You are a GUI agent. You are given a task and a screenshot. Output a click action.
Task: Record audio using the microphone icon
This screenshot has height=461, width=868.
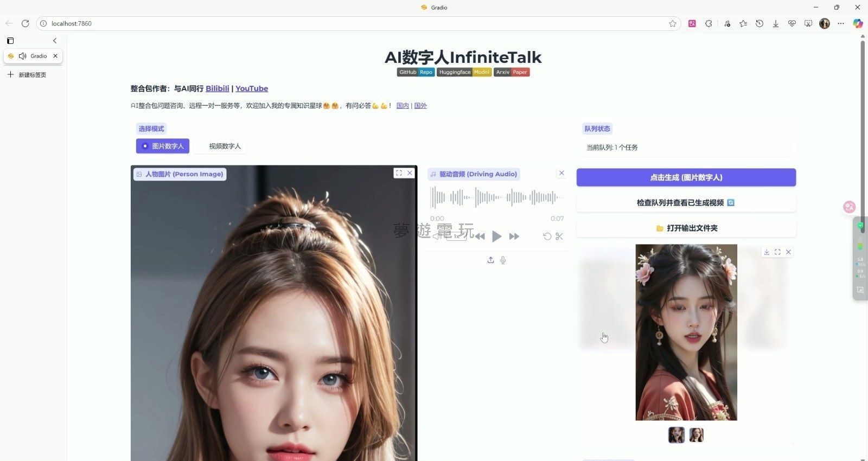coord(503,260)
